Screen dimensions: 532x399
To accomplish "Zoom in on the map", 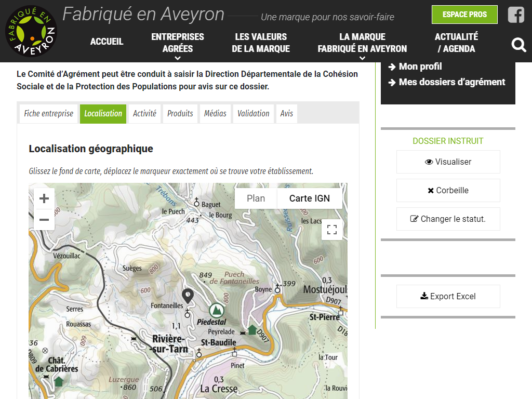I will 44,198.
